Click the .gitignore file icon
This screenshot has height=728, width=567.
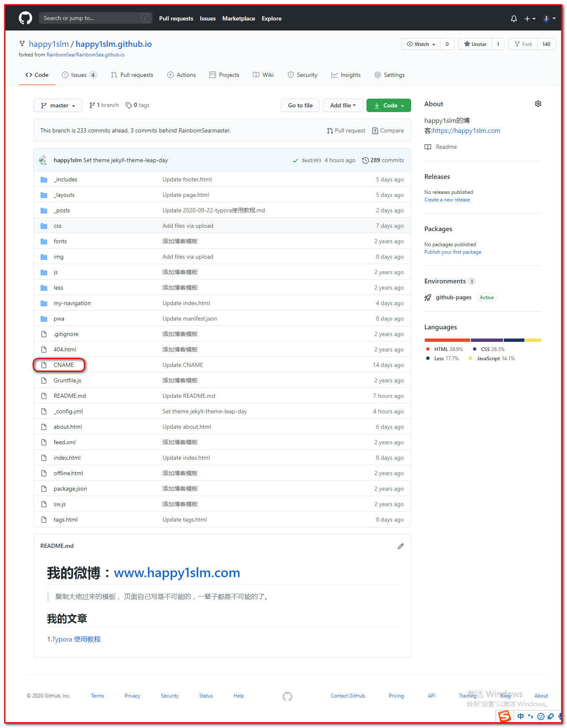point(44,334)
